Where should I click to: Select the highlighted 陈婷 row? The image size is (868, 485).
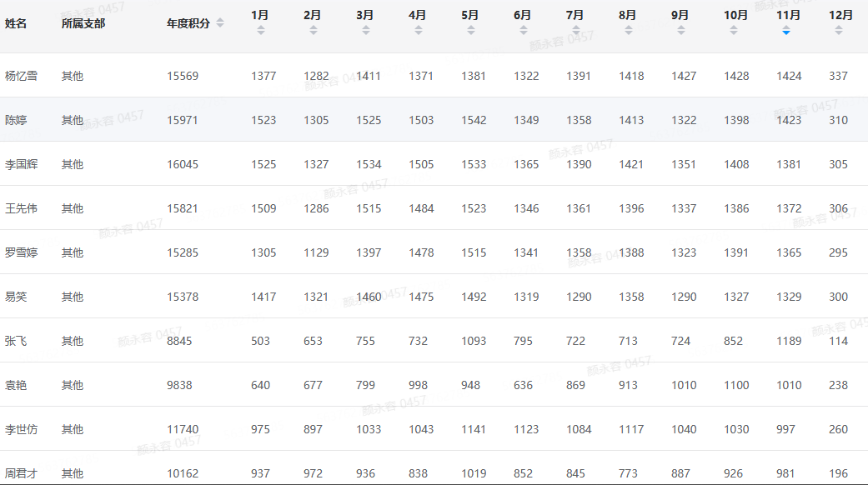click(x=434, y=120)
